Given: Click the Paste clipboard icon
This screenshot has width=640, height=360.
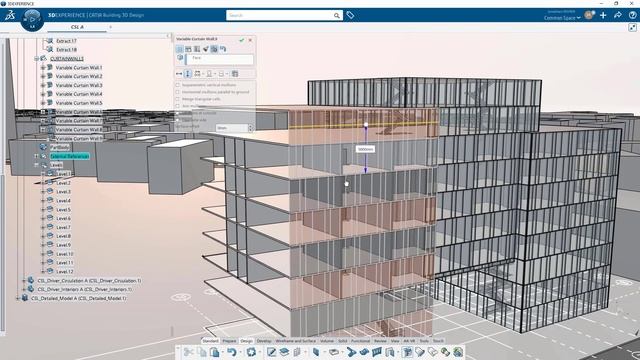Looking at the screenshot, I should click(215, 352).
